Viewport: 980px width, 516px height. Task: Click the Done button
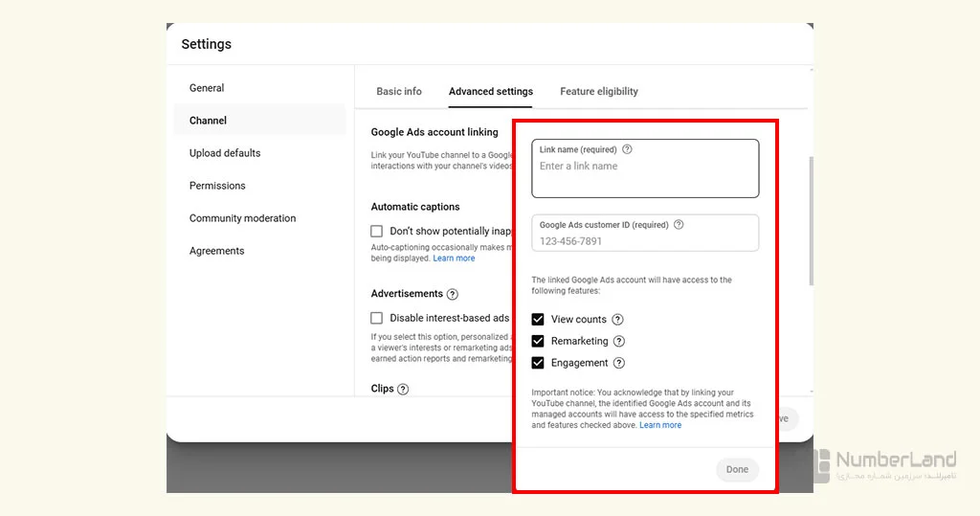pos(737,470)
